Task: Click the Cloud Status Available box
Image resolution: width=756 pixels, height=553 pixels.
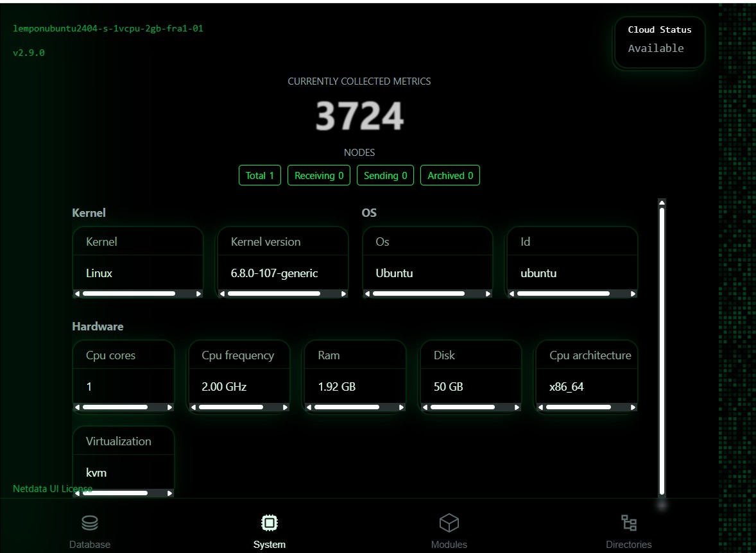Action: [659, 42]
